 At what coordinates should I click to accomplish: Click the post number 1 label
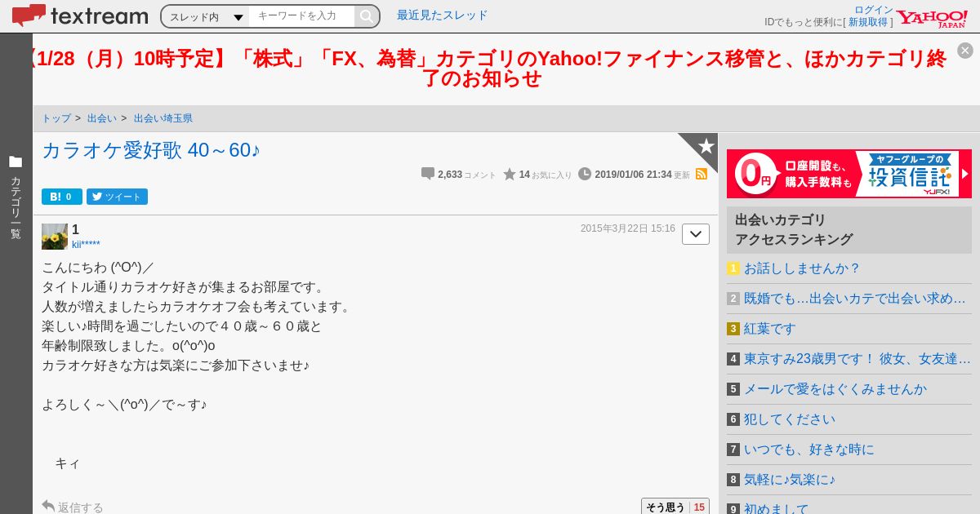tap(75, 229)
